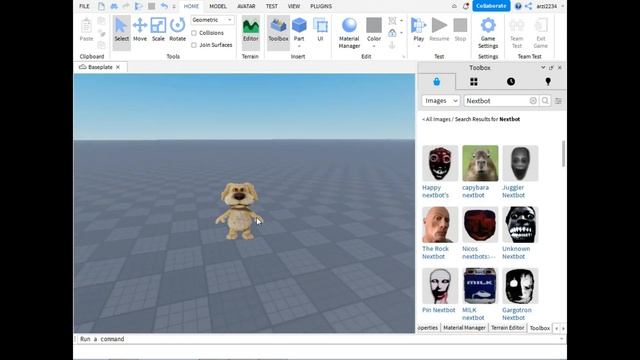Click the search magnifier in Toolbox
Viewport: 640px width, 360px height.
tap(545, 101)
